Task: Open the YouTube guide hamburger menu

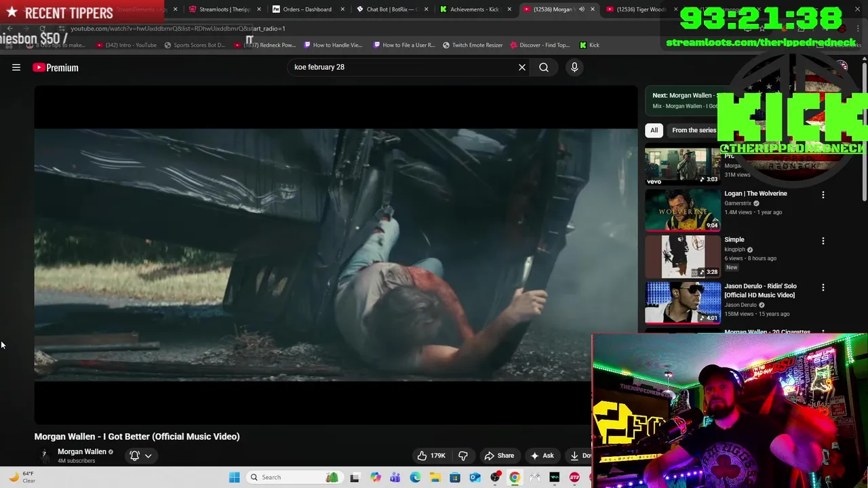Action: (x=16, y=67)
